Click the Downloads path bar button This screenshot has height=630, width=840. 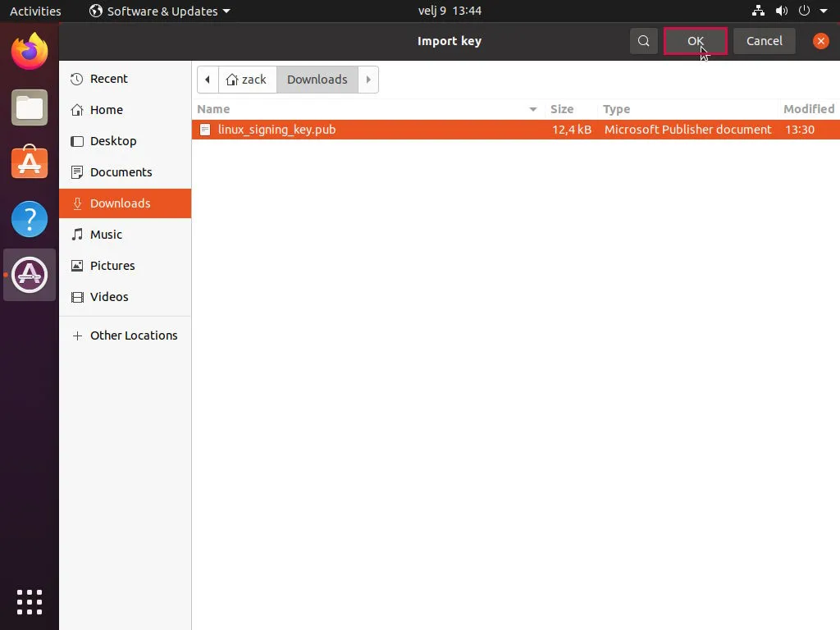pyautogui.click(x=317, y=80)
